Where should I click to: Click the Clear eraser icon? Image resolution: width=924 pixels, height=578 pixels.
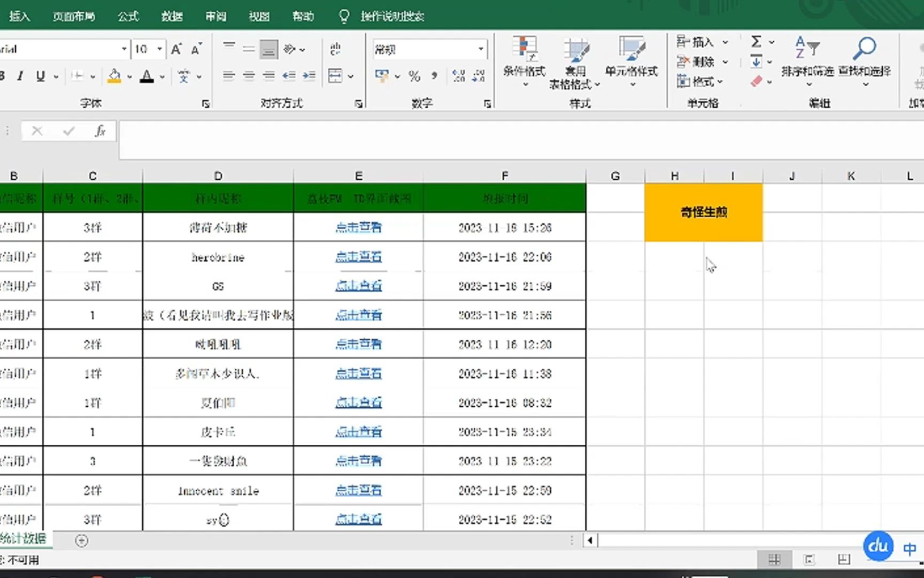(x=756, y=81)
